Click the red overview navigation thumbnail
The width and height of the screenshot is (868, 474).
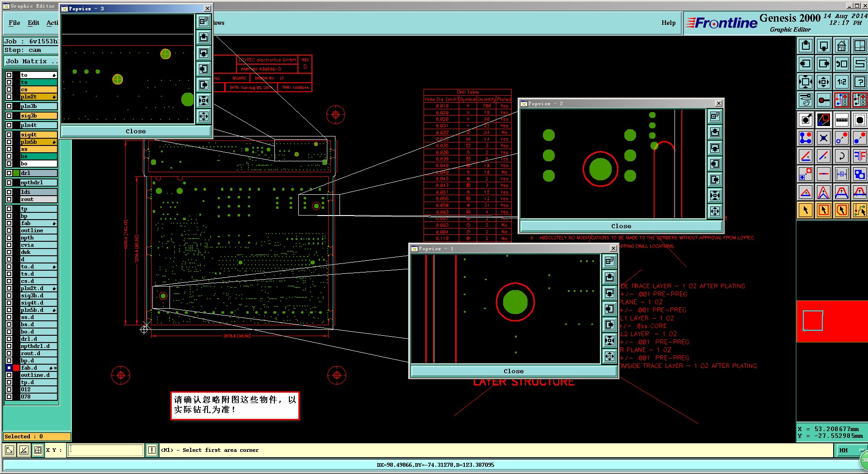tap(832, 321)
